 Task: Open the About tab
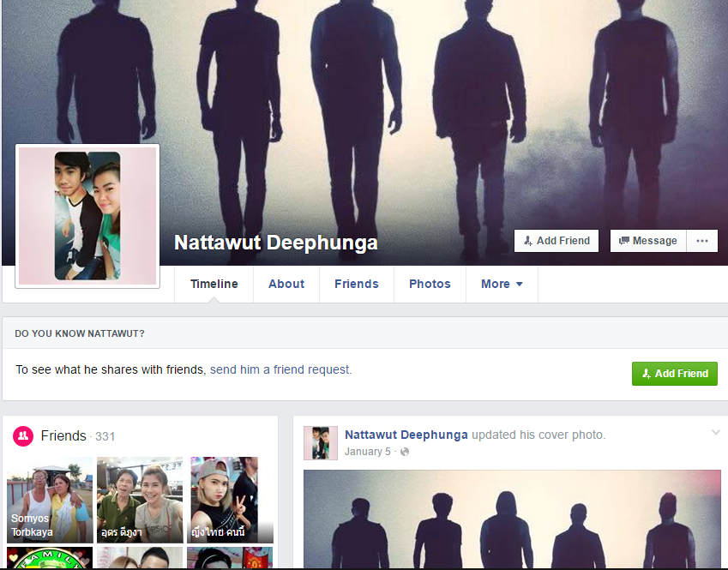point(286,284)
